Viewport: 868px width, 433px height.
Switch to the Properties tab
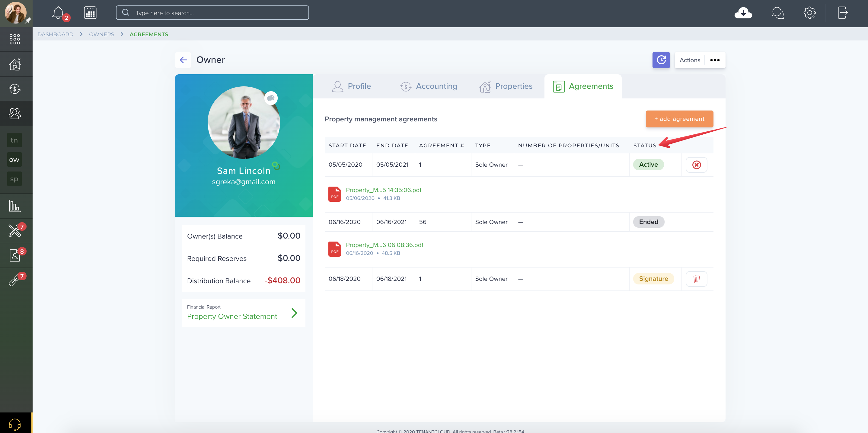pyautogui.click(x=506, y=86)
